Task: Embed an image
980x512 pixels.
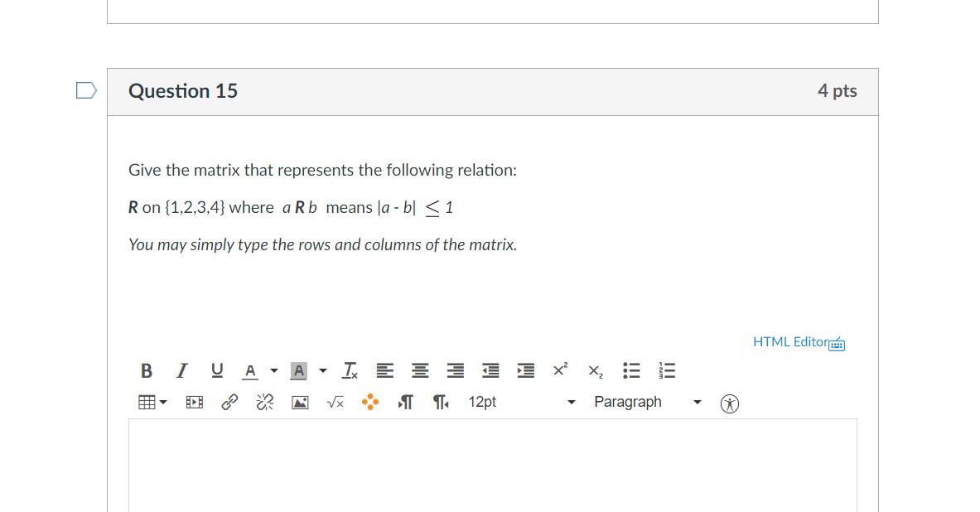Action: pyautogui.click(x=300, y=403)
